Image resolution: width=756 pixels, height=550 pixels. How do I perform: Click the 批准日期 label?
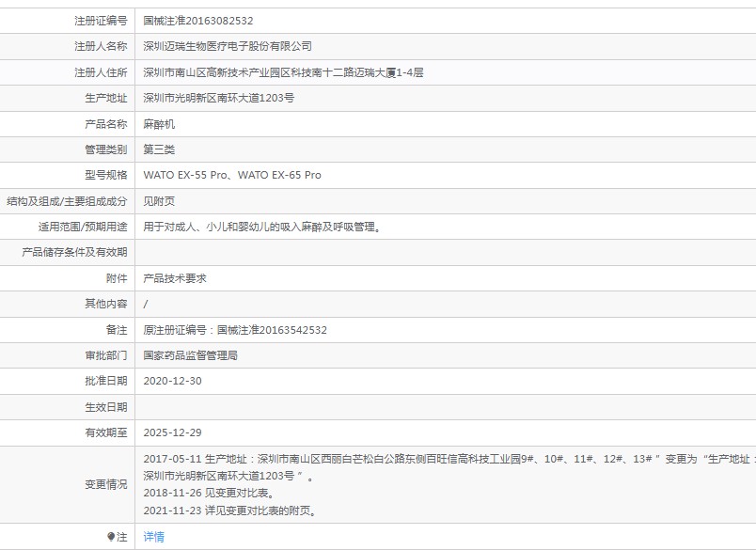[x=106, y=381]
